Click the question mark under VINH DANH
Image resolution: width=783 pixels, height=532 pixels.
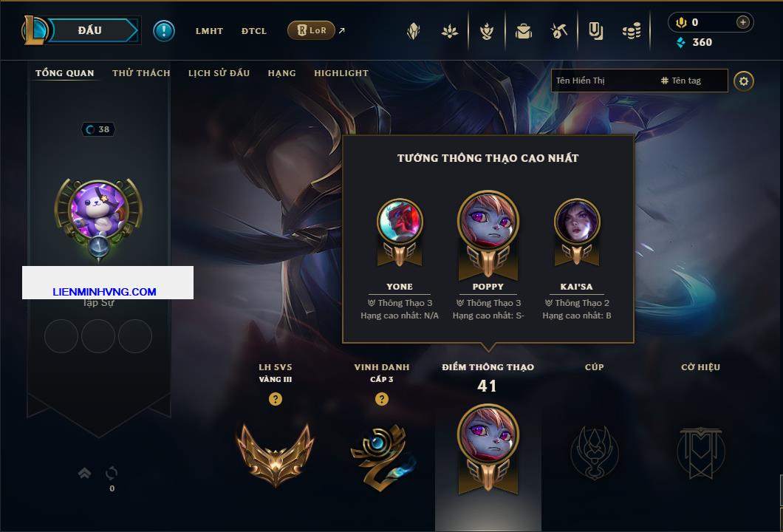(381, 398)
